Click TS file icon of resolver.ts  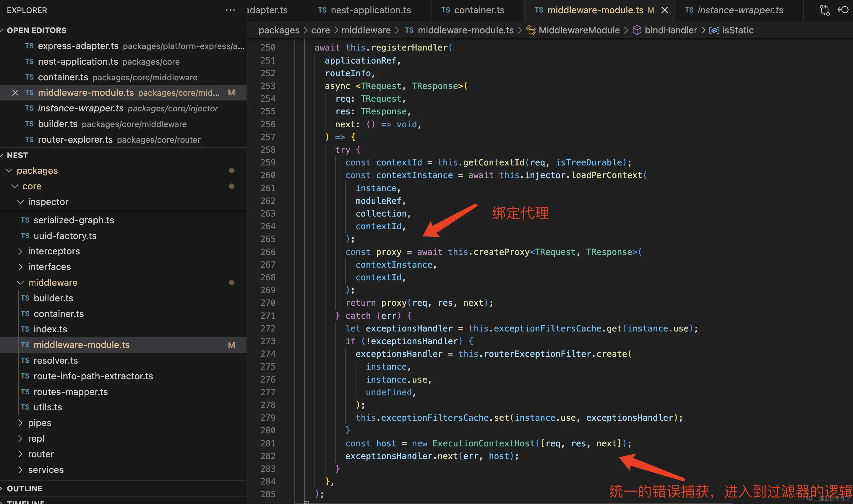pyautogui.click(x=25, y=360)
